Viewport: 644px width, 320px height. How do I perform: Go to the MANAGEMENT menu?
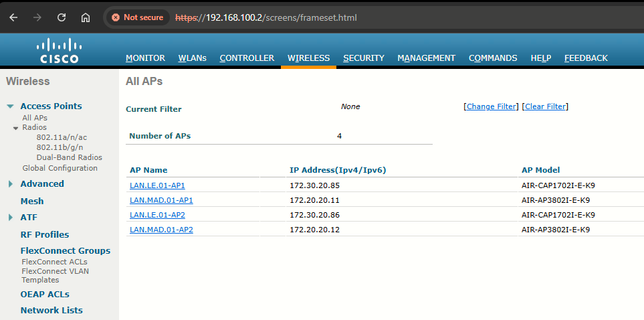426,58
